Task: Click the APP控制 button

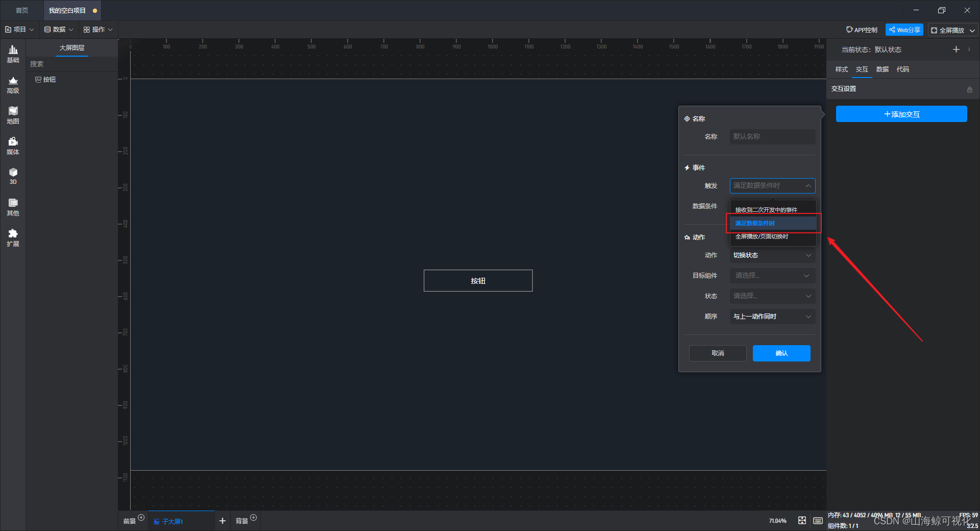Action: coord(862,30)
